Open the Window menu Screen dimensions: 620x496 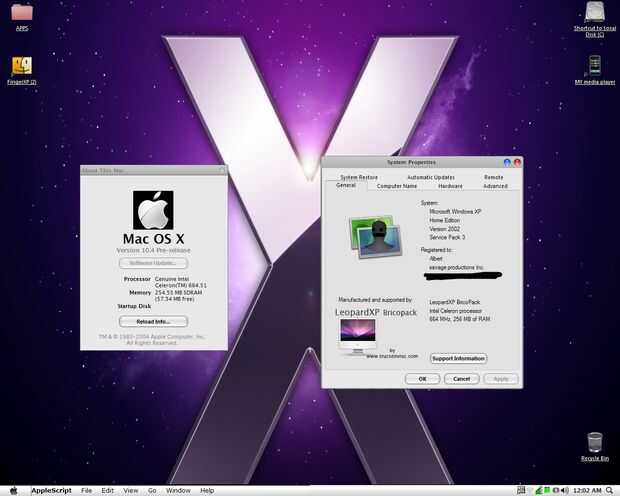[x=178, y=490]
